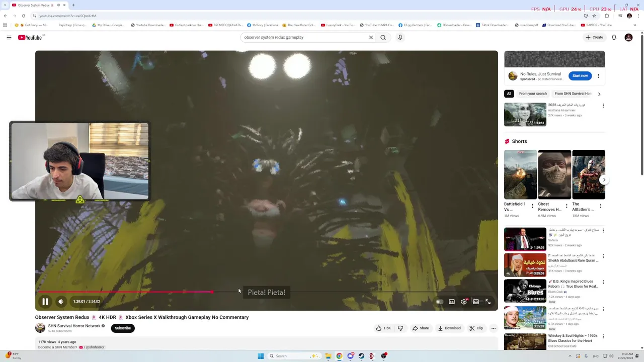The height and width of the screenshot is (362, 644).
Task: Open menu for Ghost Removes short
Action: 567,206
